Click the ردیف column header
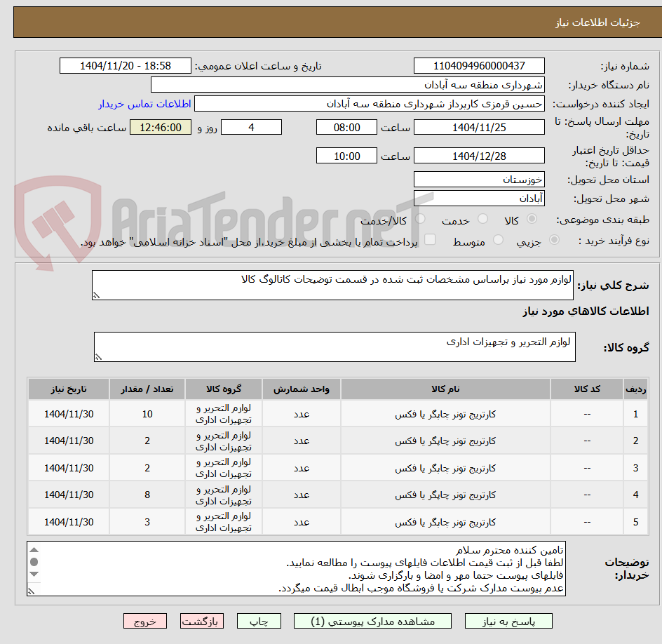This screenshot has height=644, width=662. pos(635,389)
